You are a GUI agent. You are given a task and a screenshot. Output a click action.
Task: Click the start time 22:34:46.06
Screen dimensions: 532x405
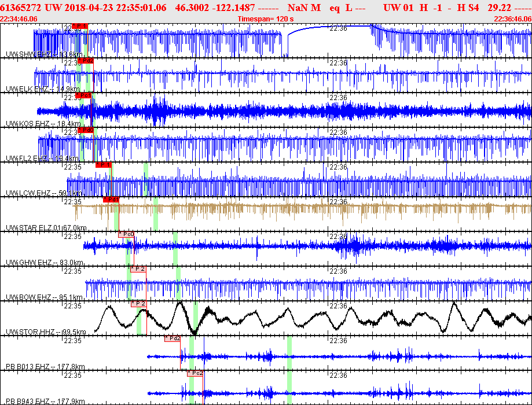click(19, 19)
